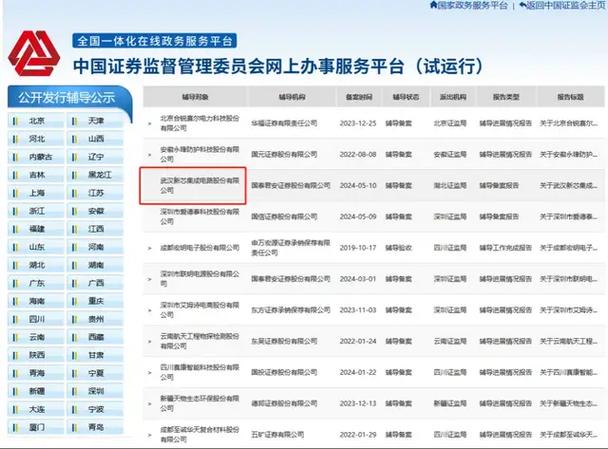Screen dimensions: 608x449
Task: Choose the 新疆 region
Action: pyautogui.click(x=36, y=391)
